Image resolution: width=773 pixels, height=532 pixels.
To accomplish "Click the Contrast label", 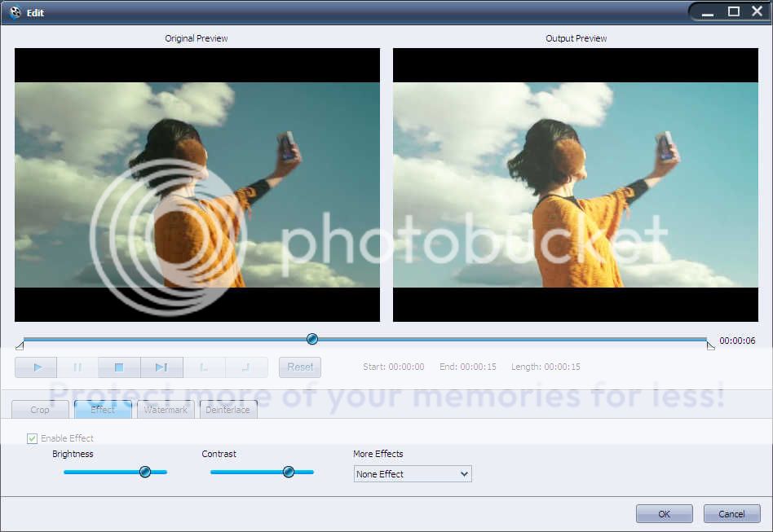I will (219, 454).
